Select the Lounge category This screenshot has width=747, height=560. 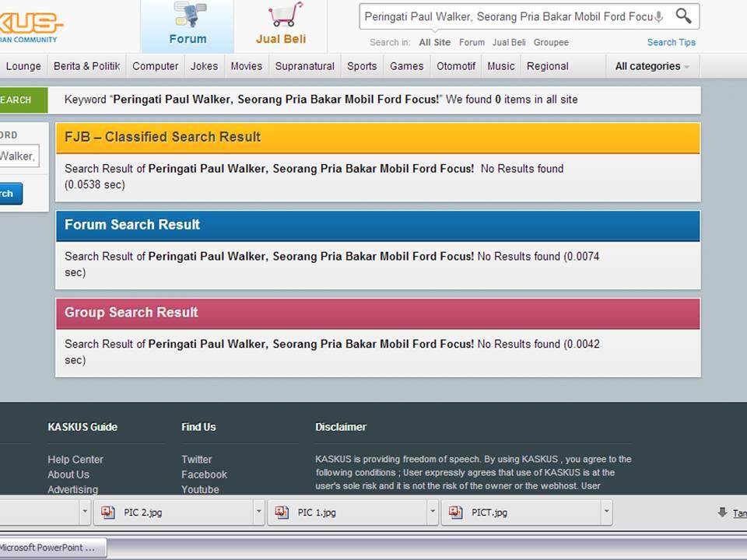click(23, 66)
